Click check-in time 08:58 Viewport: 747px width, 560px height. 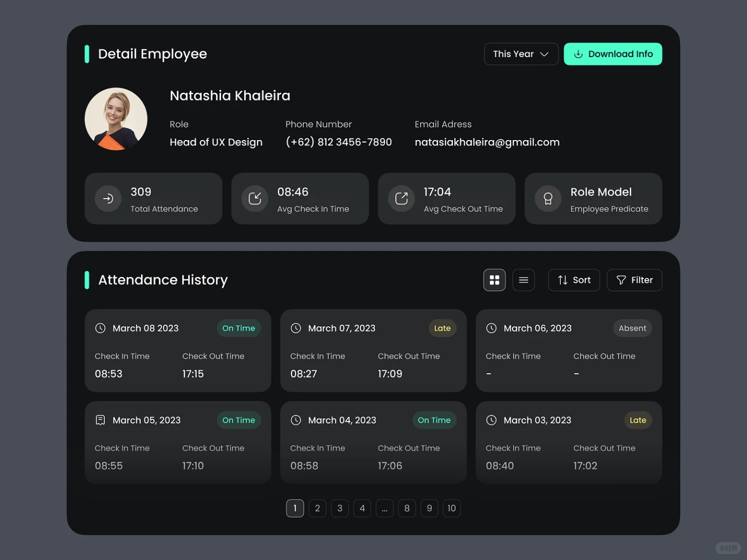tap(305, 466)
